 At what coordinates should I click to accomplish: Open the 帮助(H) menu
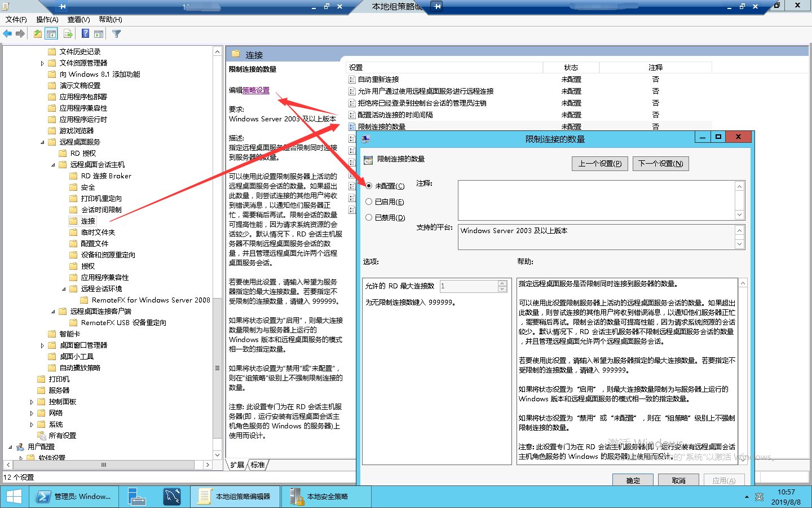pos(111,20)
